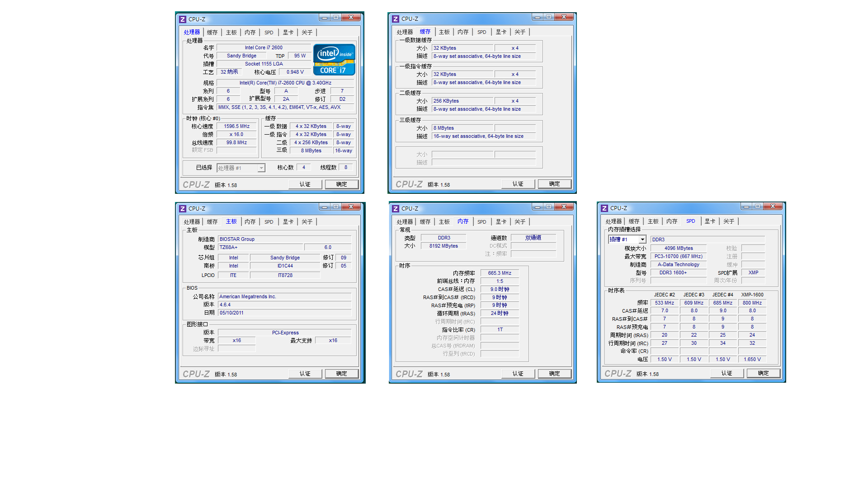
Task: Click the Intel Core i7 logo badge
Action: [334, 60]
